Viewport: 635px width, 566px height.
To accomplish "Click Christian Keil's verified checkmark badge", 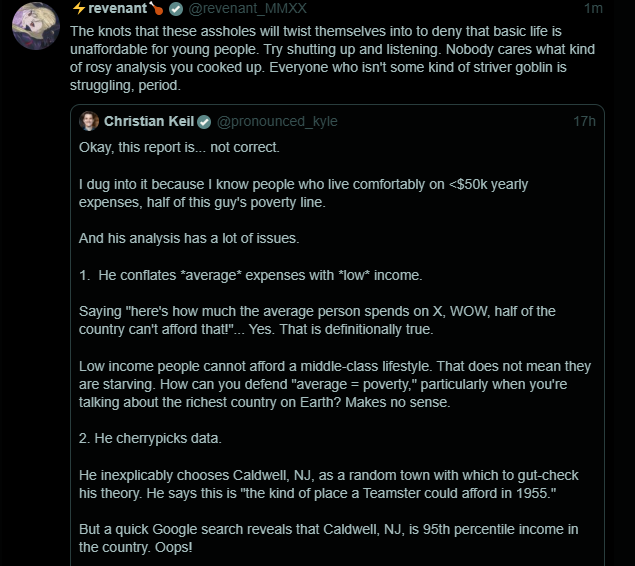I will coord(204,121).
